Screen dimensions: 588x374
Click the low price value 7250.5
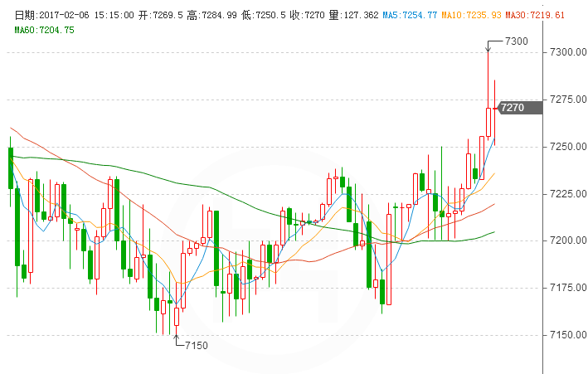coord(270,16)
